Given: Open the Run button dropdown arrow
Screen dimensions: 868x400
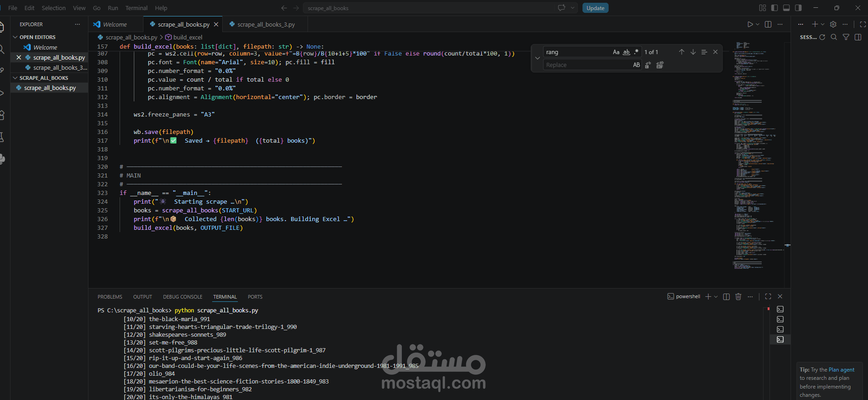Looking at the screenshot, I should pyautogui.click(x=758, y=24).
